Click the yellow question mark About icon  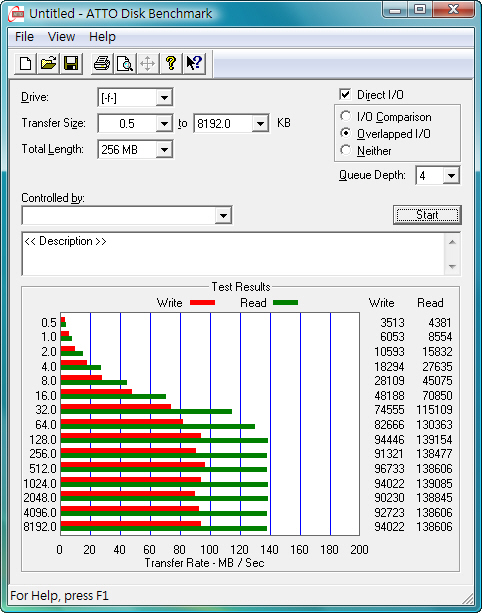coord(170,63)
